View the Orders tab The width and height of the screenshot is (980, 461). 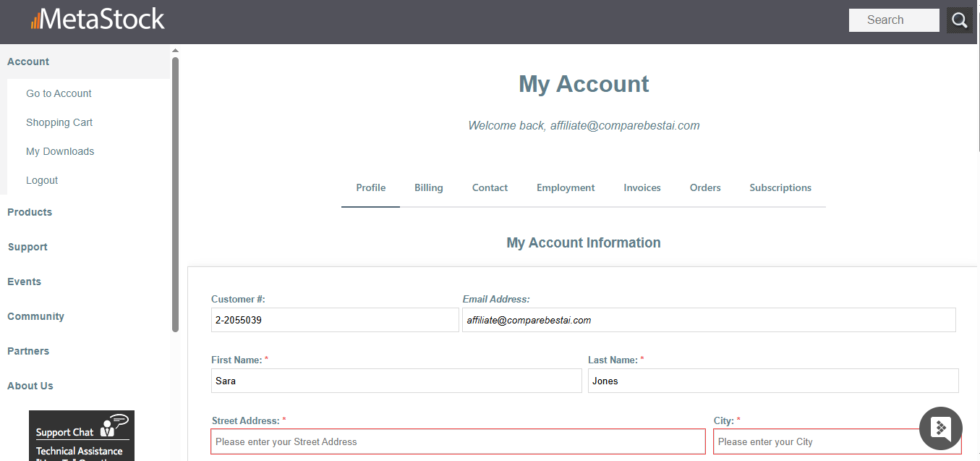pyautogui.click(x=705, y=188)
